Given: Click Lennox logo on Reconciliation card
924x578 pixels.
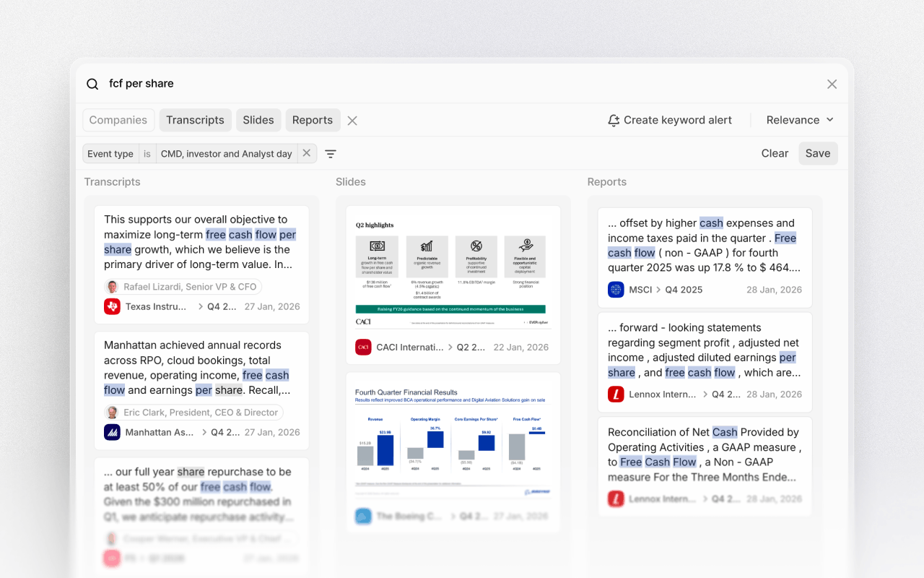Looking at the screenshot, I should (x=616, y=499).
